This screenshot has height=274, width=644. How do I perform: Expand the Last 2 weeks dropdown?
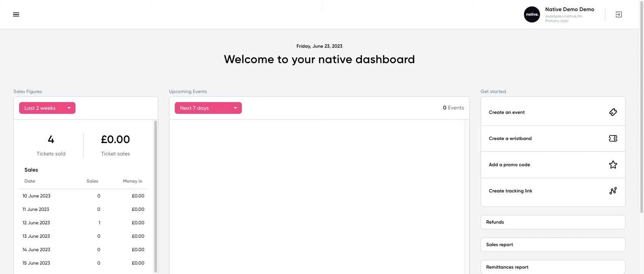tap(47, 108)
